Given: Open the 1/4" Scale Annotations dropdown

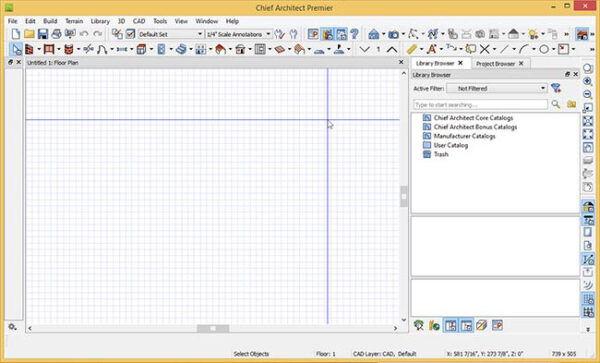Looking at the screenshot, I should coord(238,34).
